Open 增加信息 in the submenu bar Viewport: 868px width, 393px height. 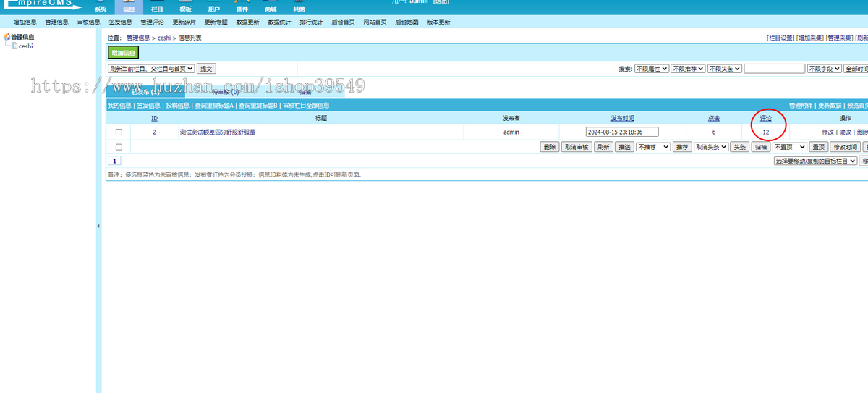pyautogui.click(x=25, y=22)
